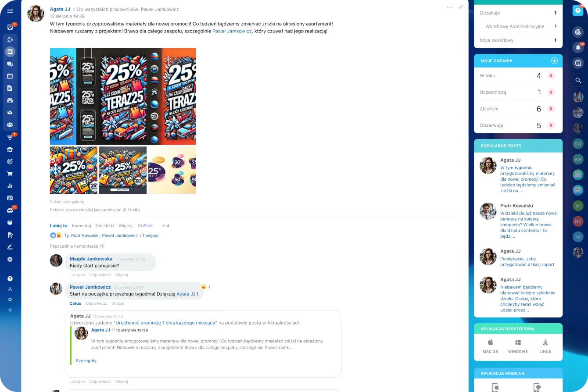Viewport: 588px width, 392px height.
Task: Open 'W toku' tasks row
Action: click(x=518, y=76)
